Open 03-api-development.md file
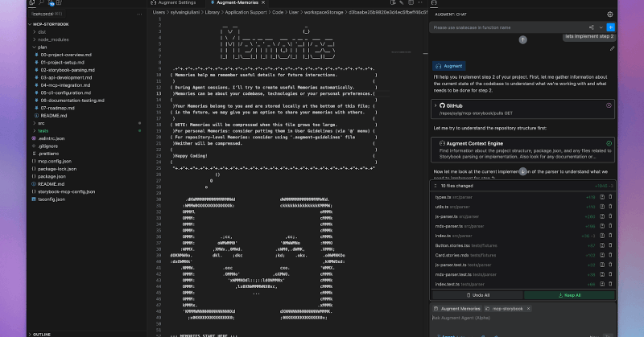 [66, 77]
